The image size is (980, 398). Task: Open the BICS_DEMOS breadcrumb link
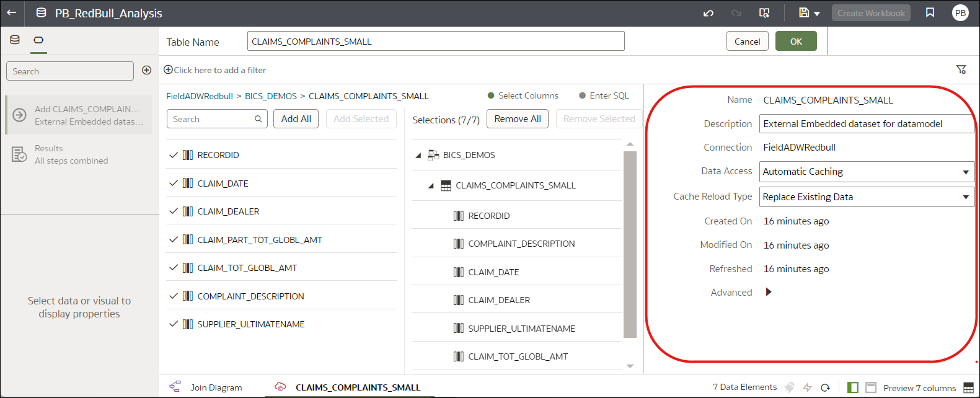tap(271, 96)
